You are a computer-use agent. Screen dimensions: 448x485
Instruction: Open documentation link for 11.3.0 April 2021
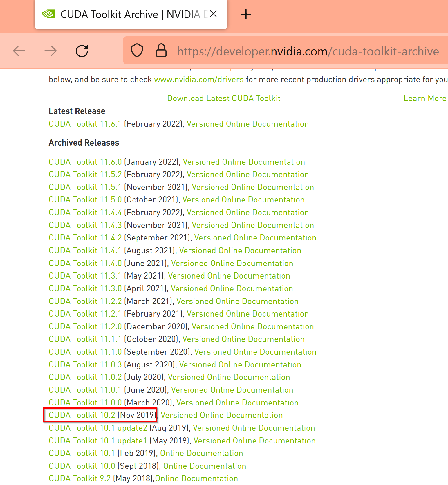tap(232, 289)
